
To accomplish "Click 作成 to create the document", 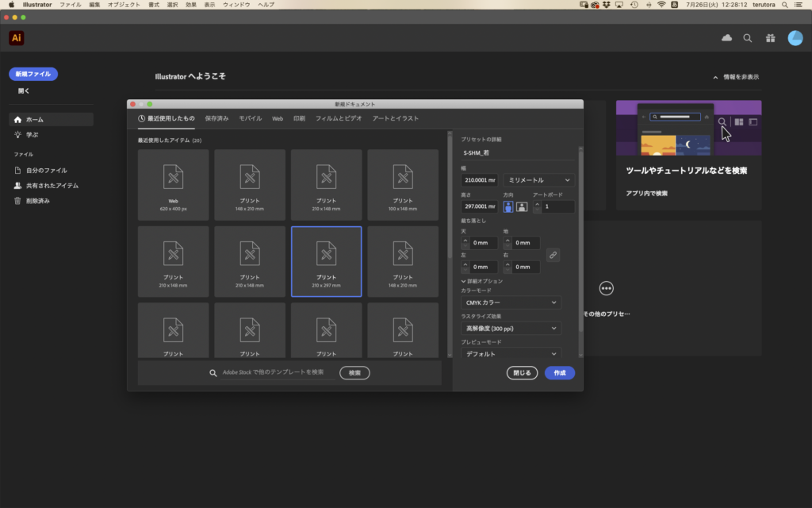I will [x=560, y=373].
